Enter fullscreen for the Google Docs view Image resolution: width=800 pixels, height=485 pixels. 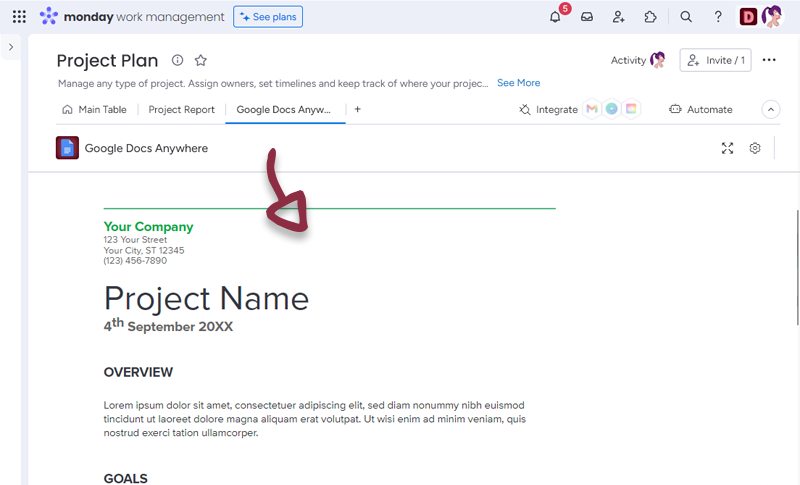click(x=727, y=148)
